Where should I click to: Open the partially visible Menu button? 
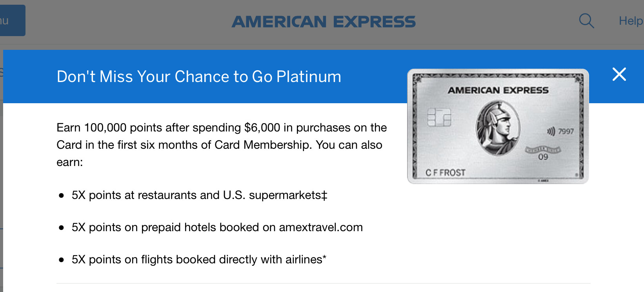point(13,20)
